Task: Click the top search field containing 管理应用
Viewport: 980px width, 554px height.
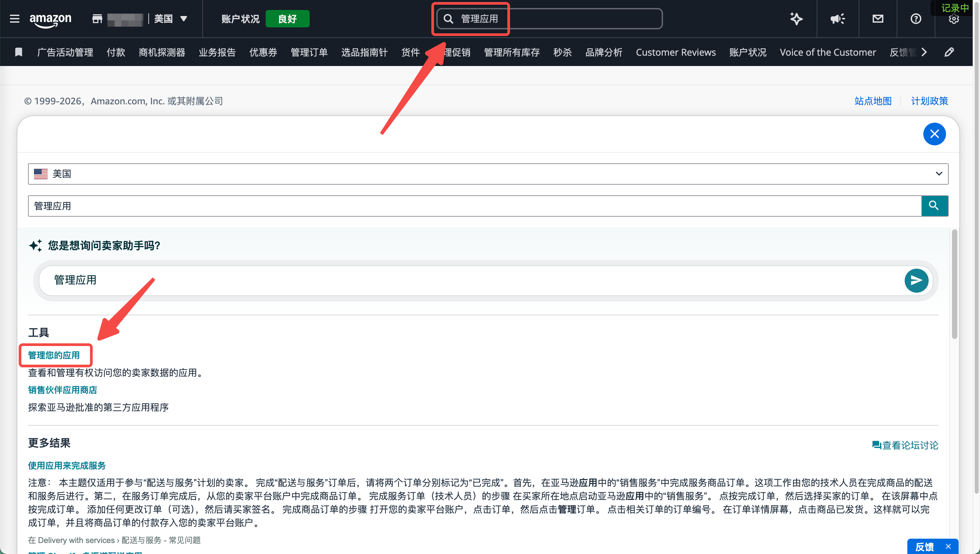Action: [x=549, y=19]
